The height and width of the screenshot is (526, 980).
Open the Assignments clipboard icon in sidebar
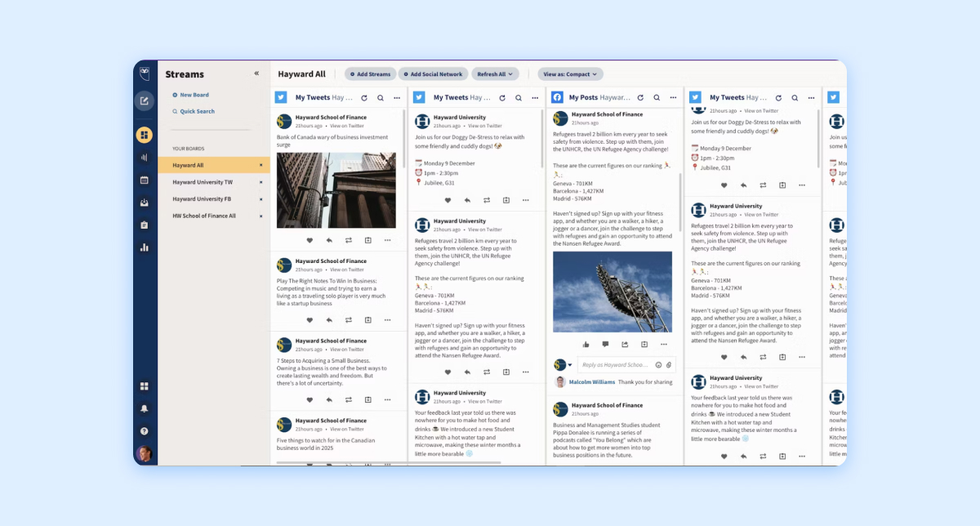pyautogui.click(x=145, y=225)
